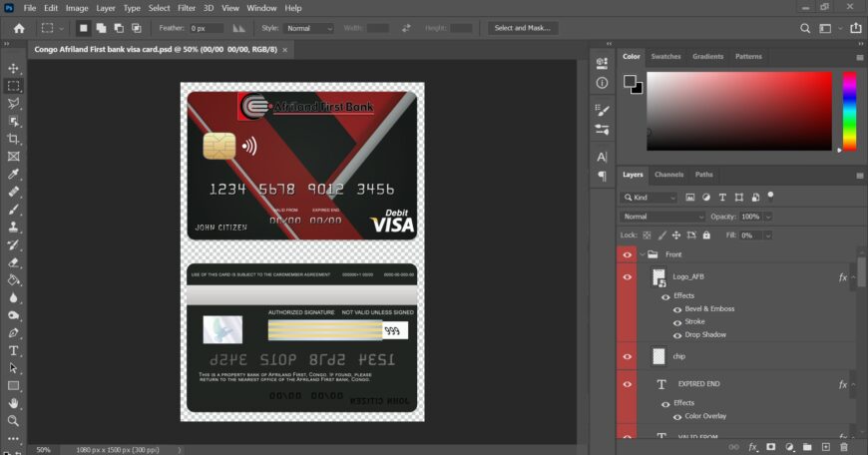Collapse Logo_AFB layer effects list

click(853, 276)
